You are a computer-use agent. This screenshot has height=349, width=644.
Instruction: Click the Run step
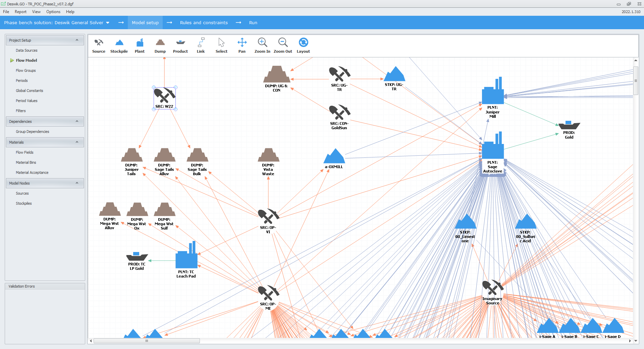tap(253, 22)
